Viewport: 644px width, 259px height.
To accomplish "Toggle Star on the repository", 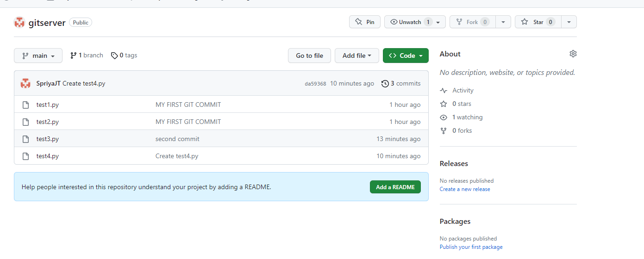I will (538, 22).
